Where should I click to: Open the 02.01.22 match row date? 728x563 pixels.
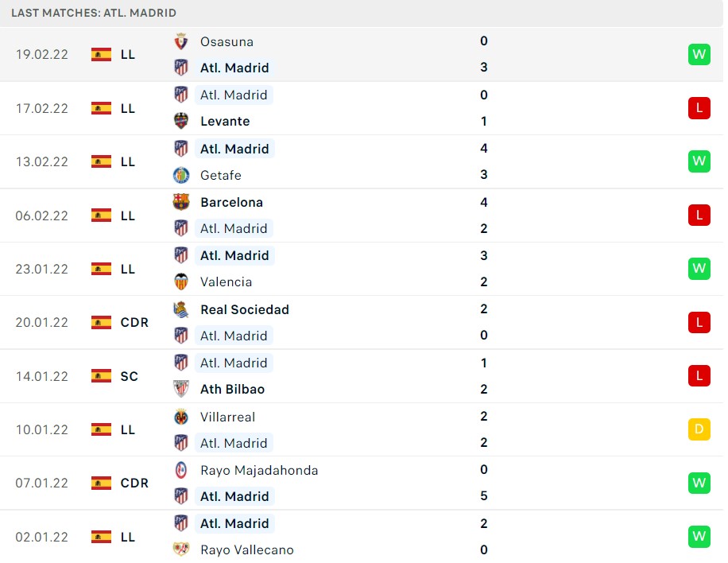42,537
